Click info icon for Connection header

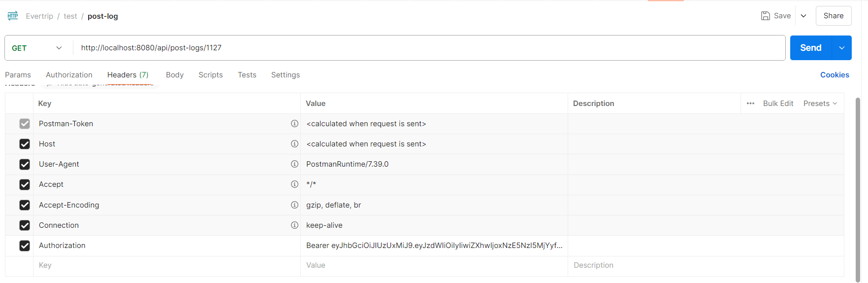[x=294, y=225]
